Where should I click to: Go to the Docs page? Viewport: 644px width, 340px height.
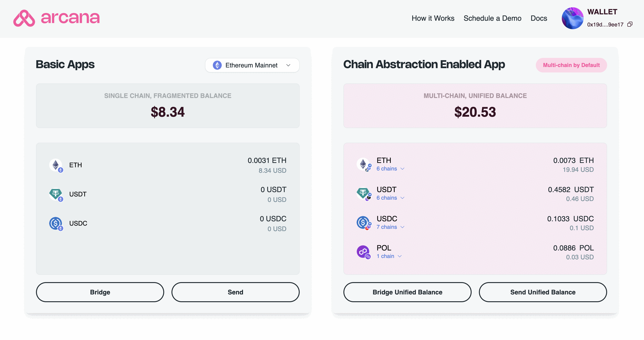point(539,18)
